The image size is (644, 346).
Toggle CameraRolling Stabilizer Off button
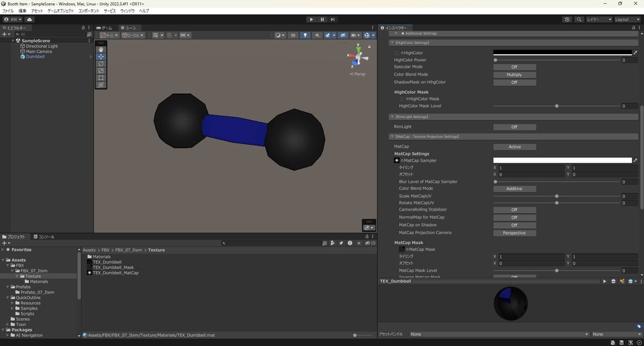[514, 209]
